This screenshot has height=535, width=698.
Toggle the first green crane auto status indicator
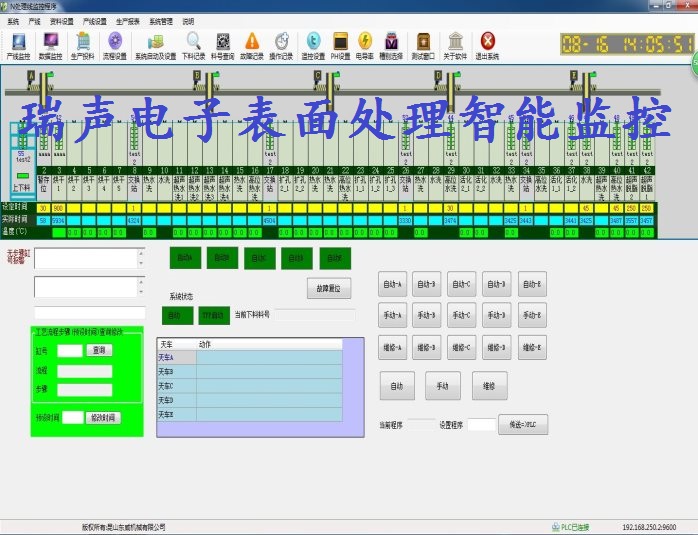click(185, 258)
